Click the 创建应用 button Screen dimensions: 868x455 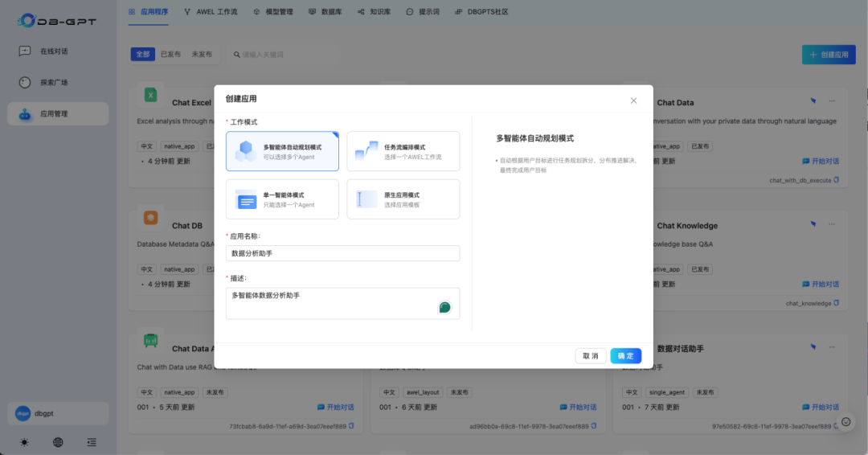[x=829, y=54]
